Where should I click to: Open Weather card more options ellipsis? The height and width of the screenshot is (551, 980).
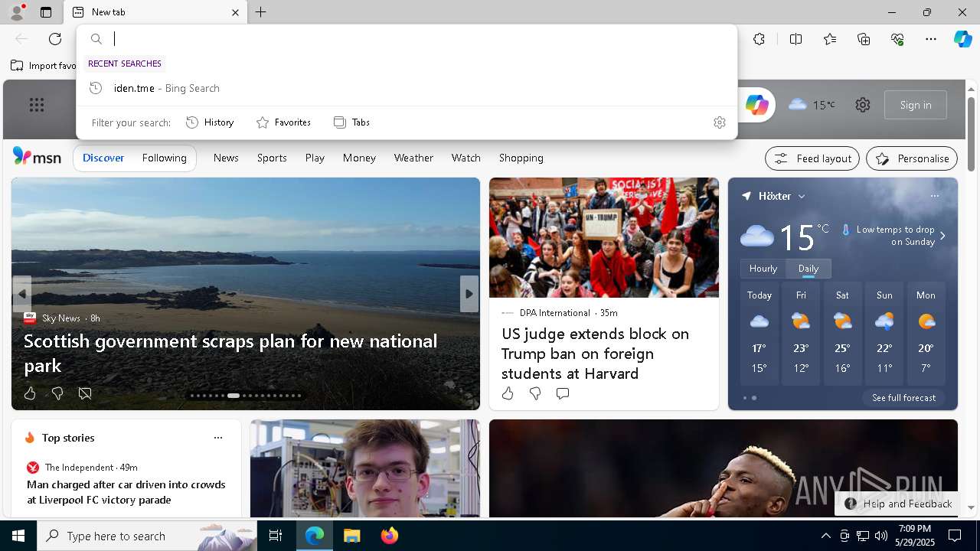935,196
